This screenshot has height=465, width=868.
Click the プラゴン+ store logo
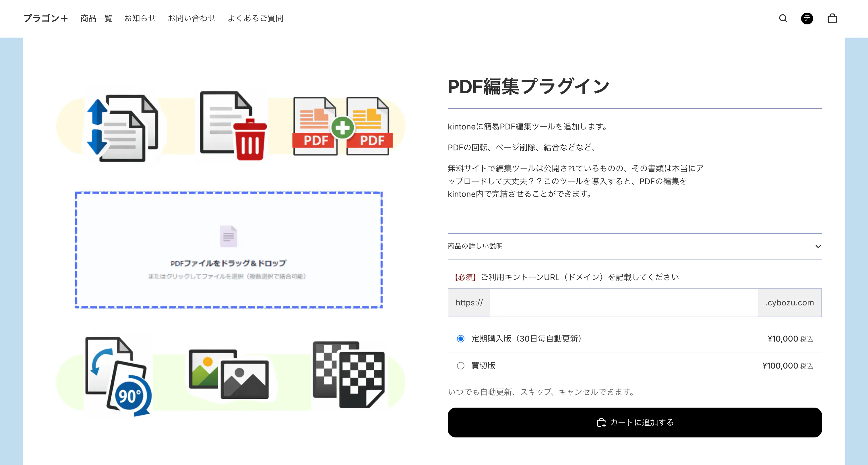pos(45,19)
